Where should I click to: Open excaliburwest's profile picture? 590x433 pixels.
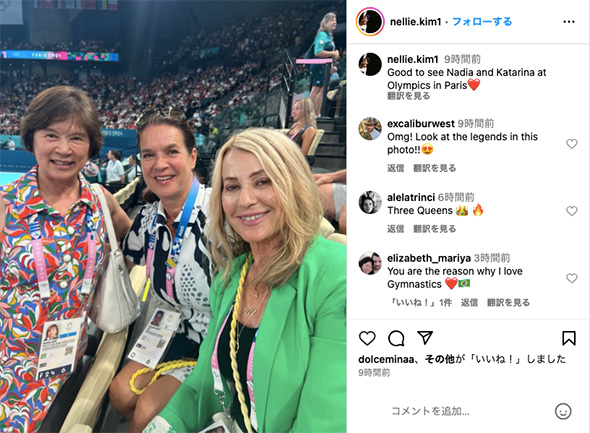370,129
